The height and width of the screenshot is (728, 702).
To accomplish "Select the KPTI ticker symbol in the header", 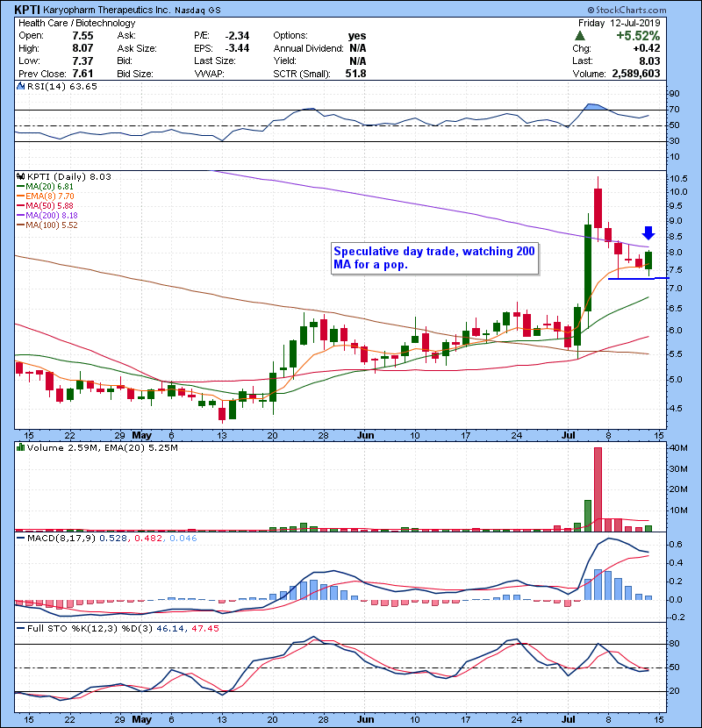I will pyautogui.click(x=26, y=10).
